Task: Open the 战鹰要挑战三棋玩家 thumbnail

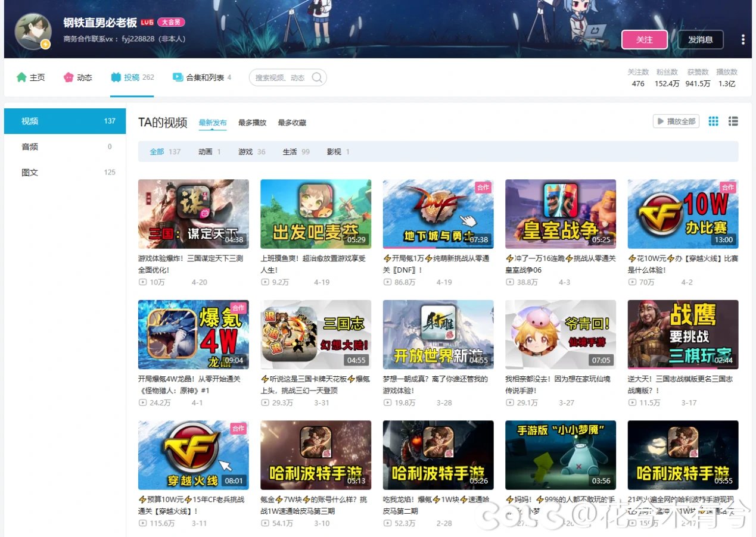Action: [x=683, y=335]
